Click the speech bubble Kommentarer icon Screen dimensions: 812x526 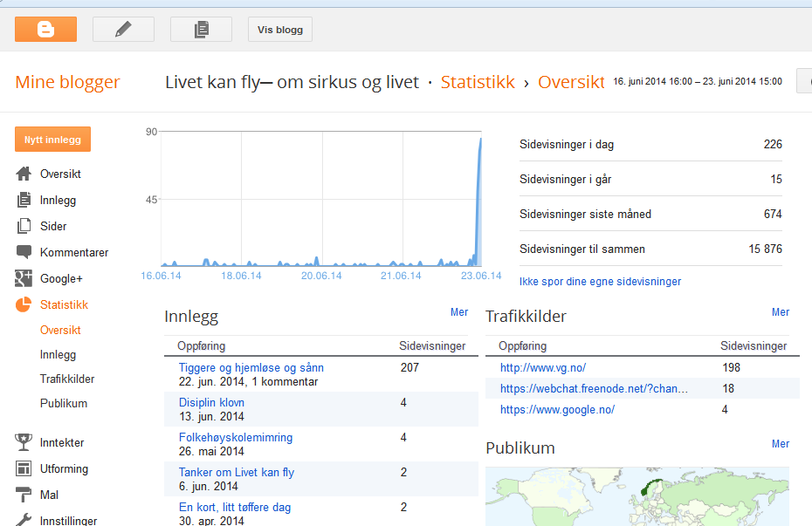[24, 253]
